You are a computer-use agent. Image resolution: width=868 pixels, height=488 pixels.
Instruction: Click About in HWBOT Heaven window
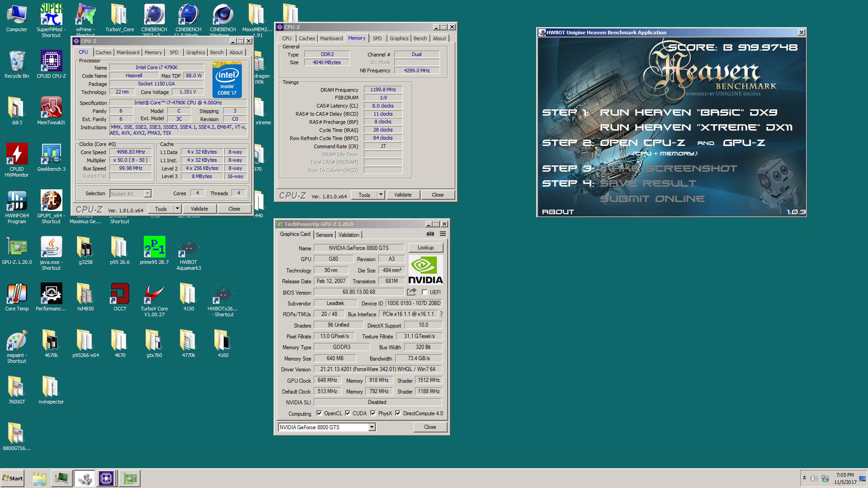(x=558, y=211)
